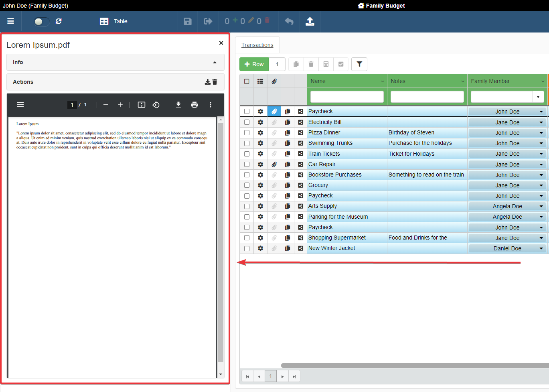Viewport: 549px width, 392px height.
Task: Go to the next page in pager
Action: click(282, 376)
